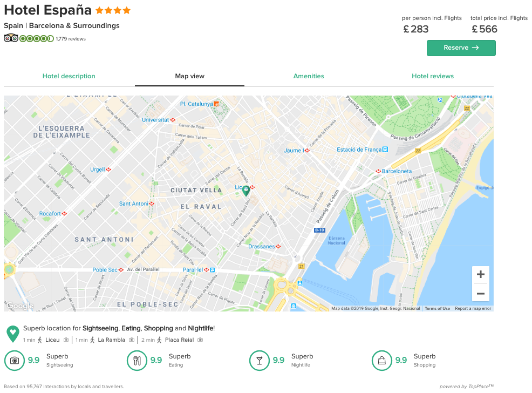Zoom out the map with minus button

(480, 293)
